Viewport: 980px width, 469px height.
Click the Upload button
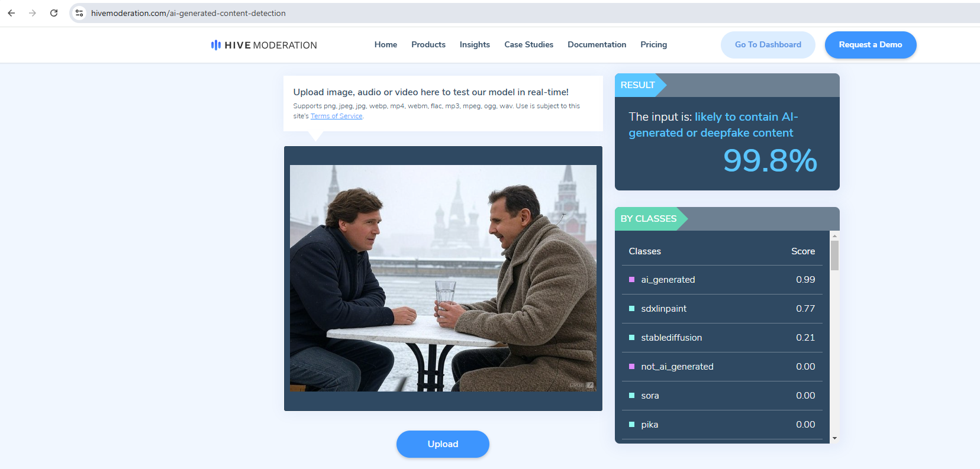tap(443, 444)
